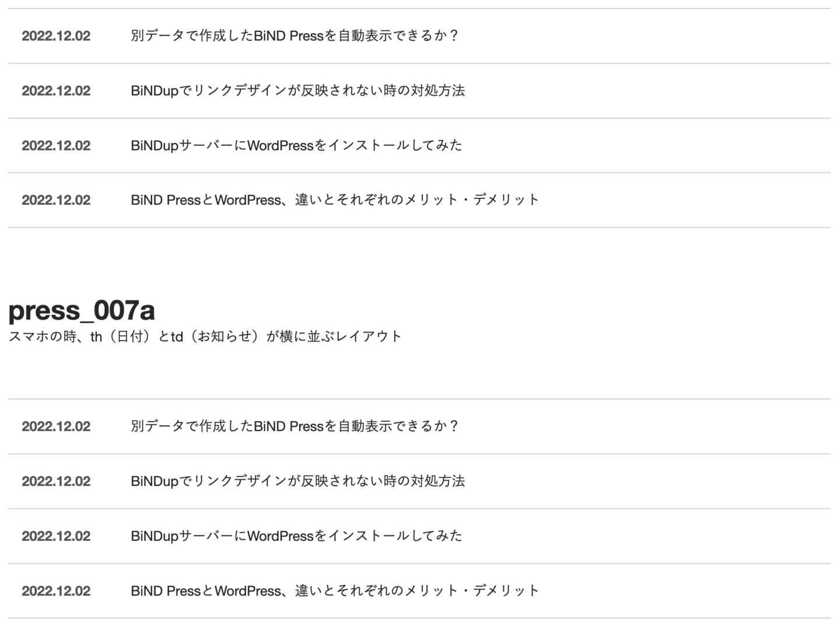
Task: Click date beside メリット・デメリット row above press_007a heading
Action: 56,200
